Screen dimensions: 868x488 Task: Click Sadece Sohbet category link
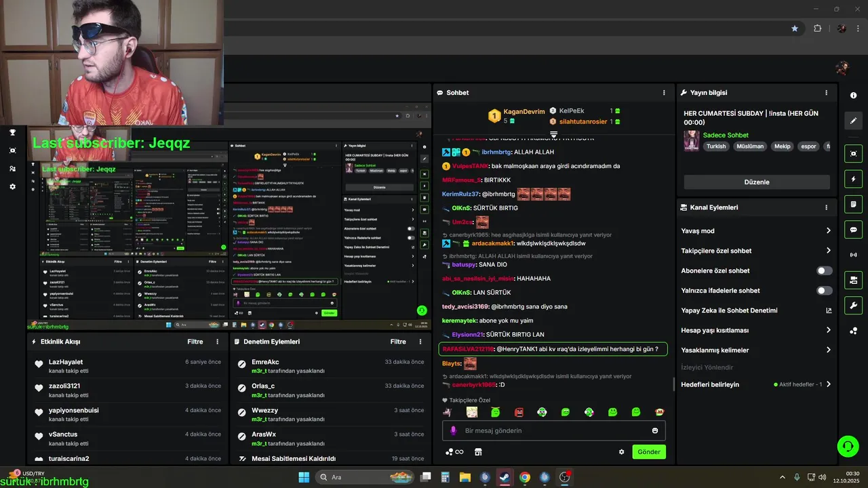[x=726, y=135]
